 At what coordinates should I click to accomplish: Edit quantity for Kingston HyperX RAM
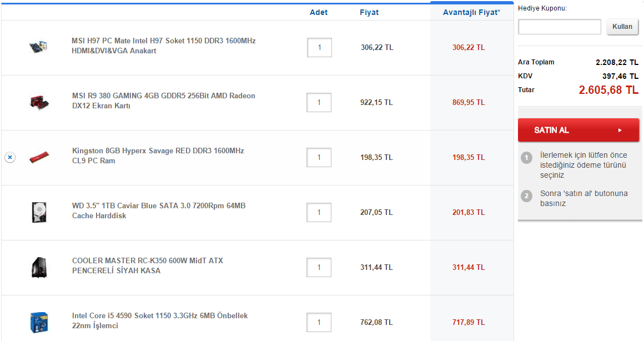[x=319, y=158]
